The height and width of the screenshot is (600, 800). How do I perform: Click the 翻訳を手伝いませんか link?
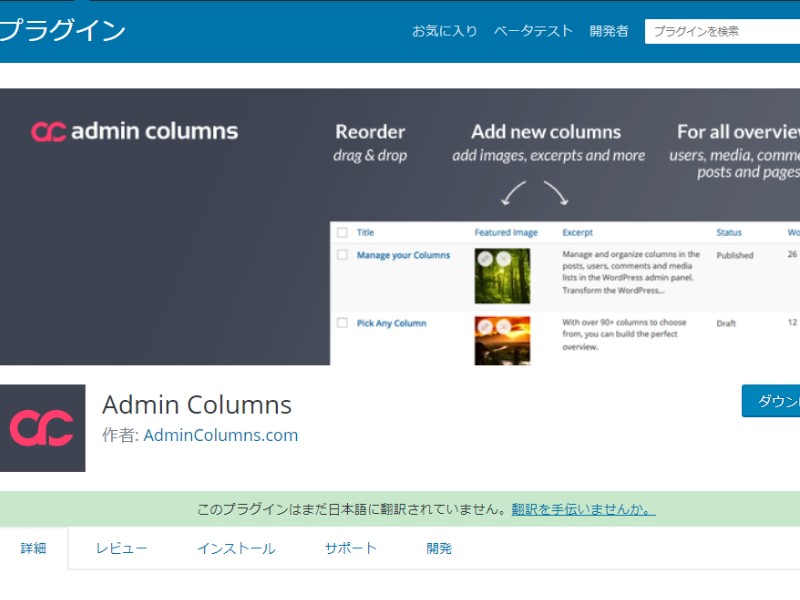coord(583,509)
